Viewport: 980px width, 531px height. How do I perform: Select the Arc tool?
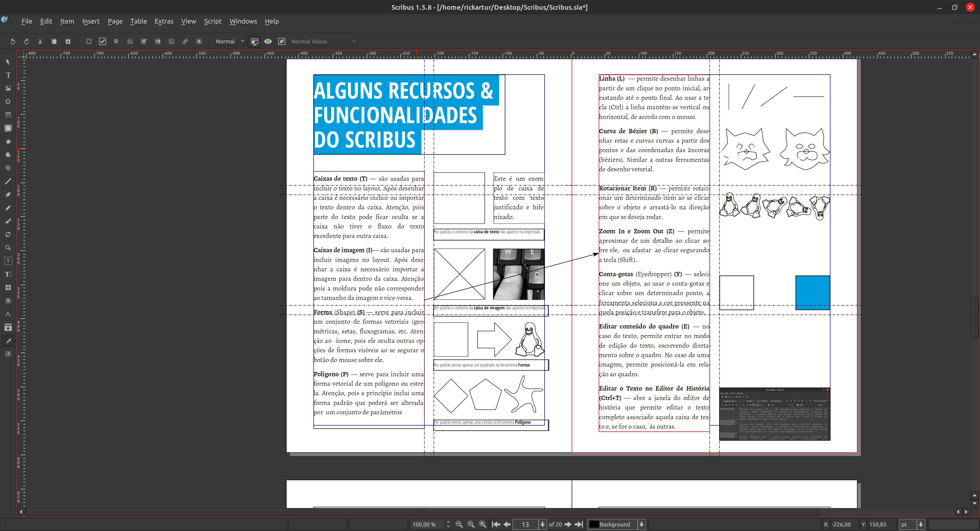[x=8, y=155]
